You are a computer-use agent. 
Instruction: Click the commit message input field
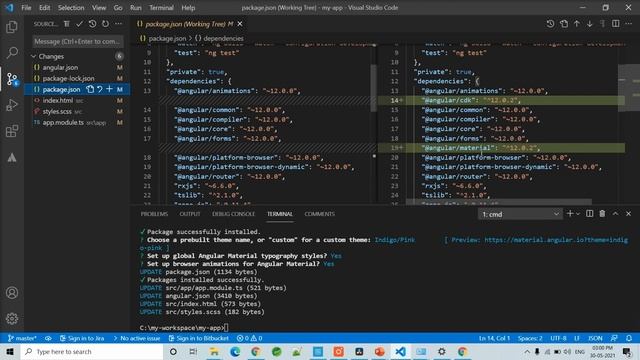point(78,41)
